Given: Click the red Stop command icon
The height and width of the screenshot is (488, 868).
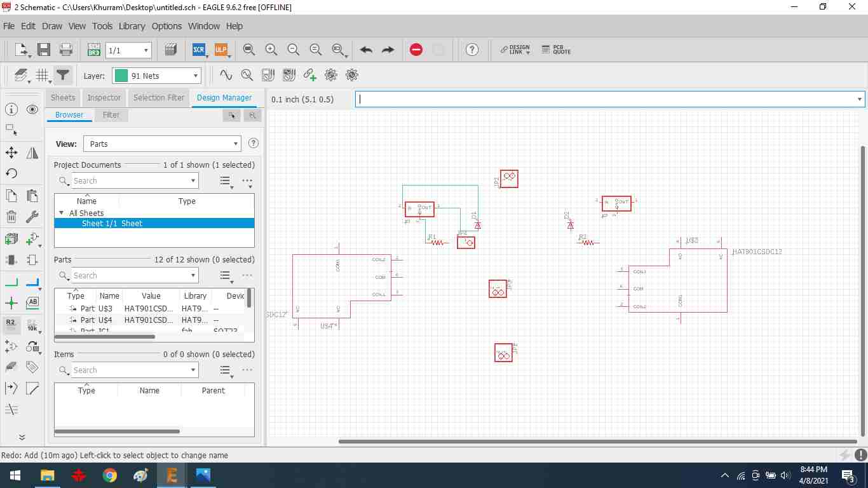Looking at the screenshot, I should point(416,50).
